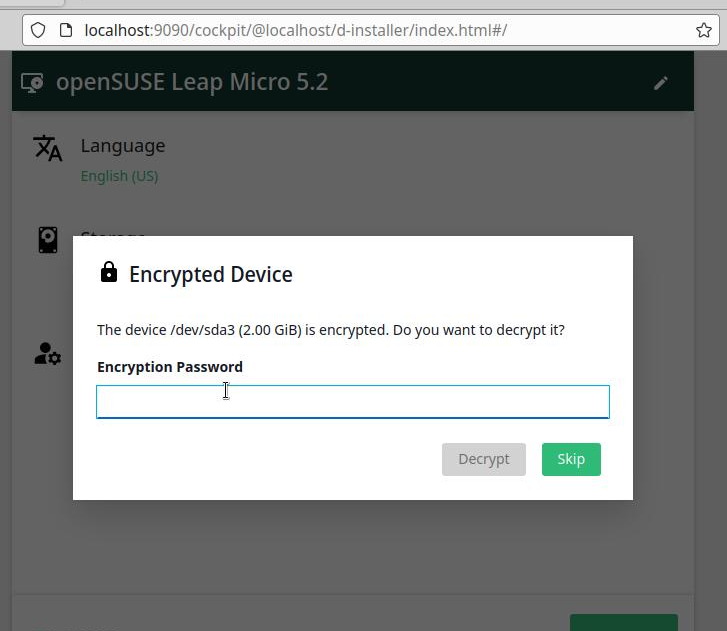
Task: Click the /dev/sda3 encrypted message text
Action: [x=331, y=330]
